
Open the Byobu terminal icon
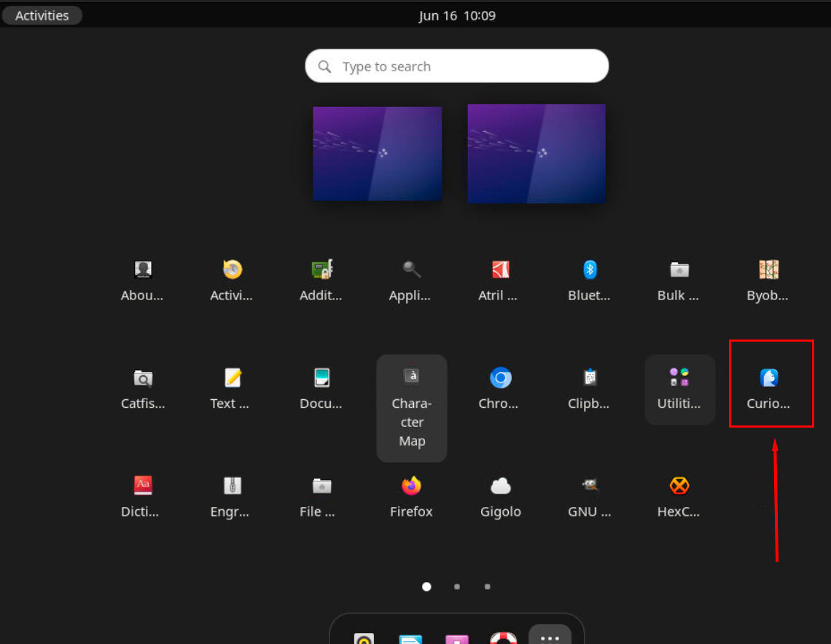(x=768, y=270)
